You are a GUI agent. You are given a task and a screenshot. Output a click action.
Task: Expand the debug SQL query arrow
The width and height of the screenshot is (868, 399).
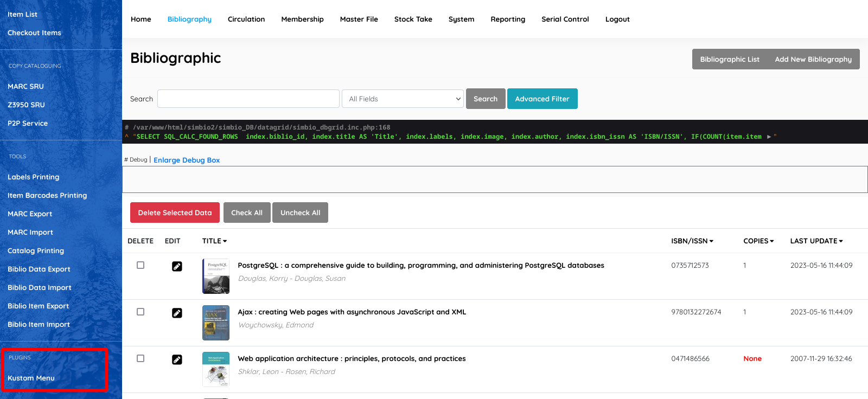(769, 137)
